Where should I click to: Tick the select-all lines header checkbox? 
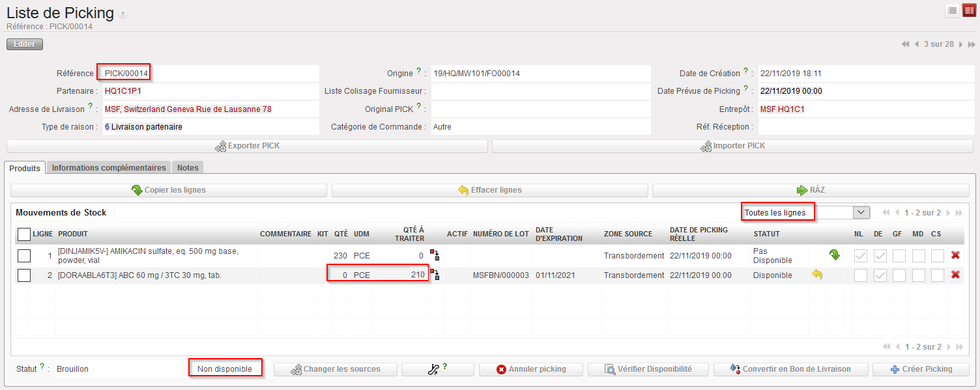coord(24,234)
